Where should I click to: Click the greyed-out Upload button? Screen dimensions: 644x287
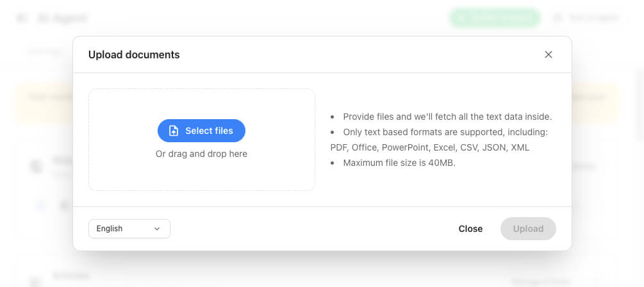click(x=528, y=229)
